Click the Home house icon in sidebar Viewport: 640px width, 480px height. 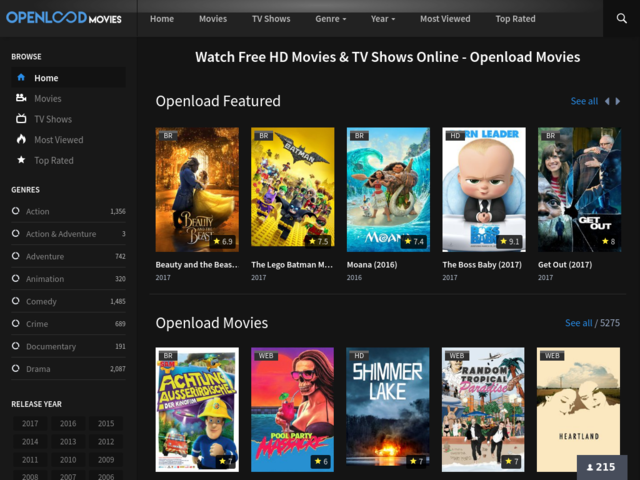(x=21, y=78)
